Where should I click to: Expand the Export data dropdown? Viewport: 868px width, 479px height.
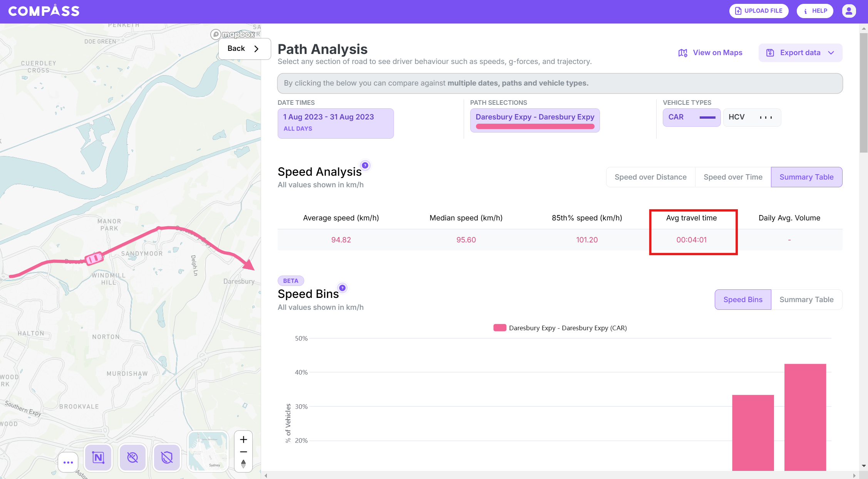click(800, 53)
